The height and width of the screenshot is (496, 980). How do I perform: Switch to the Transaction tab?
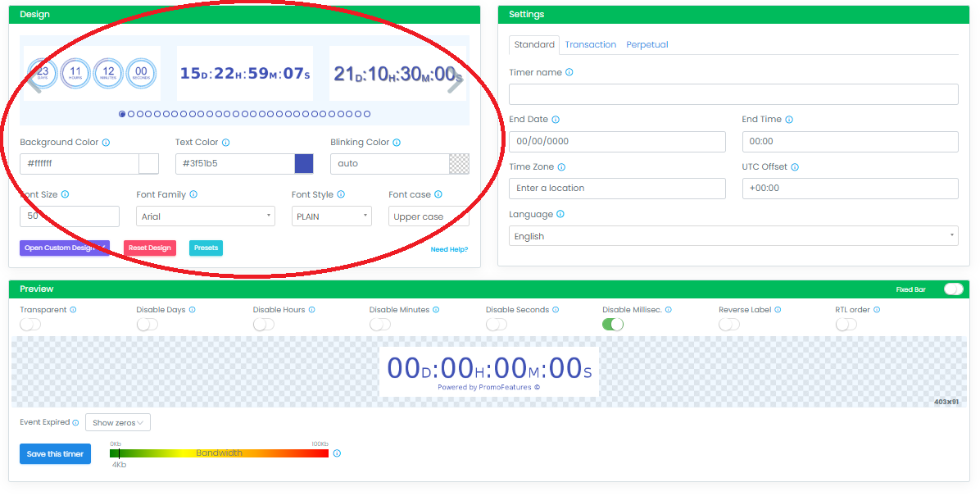(x=590, y=44)
